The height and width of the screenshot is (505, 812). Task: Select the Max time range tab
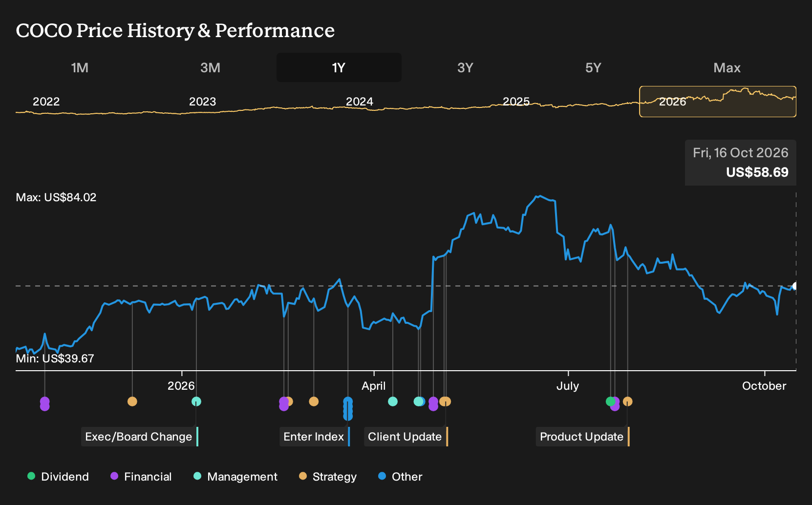(727, 67)
